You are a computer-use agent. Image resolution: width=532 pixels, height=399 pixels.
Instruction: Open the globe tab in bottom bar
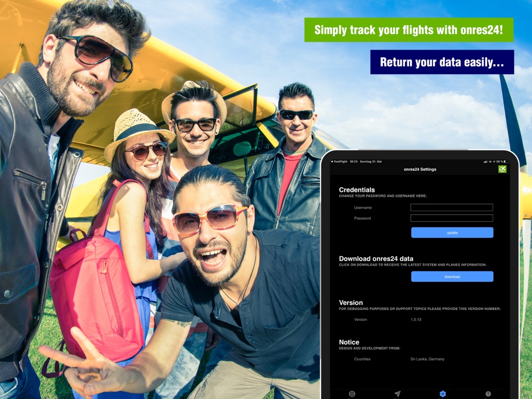352,394
